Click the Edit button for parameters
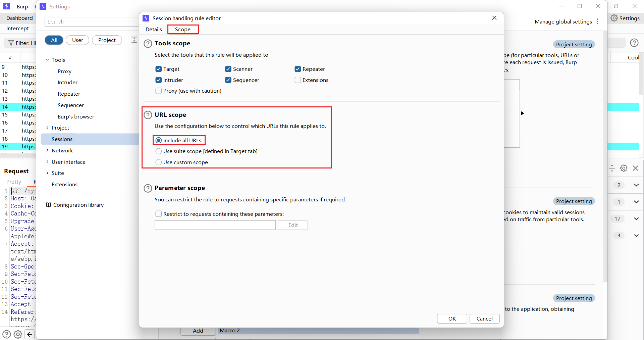The width and height of the screenshot is (644, 340). pos(293,225)
